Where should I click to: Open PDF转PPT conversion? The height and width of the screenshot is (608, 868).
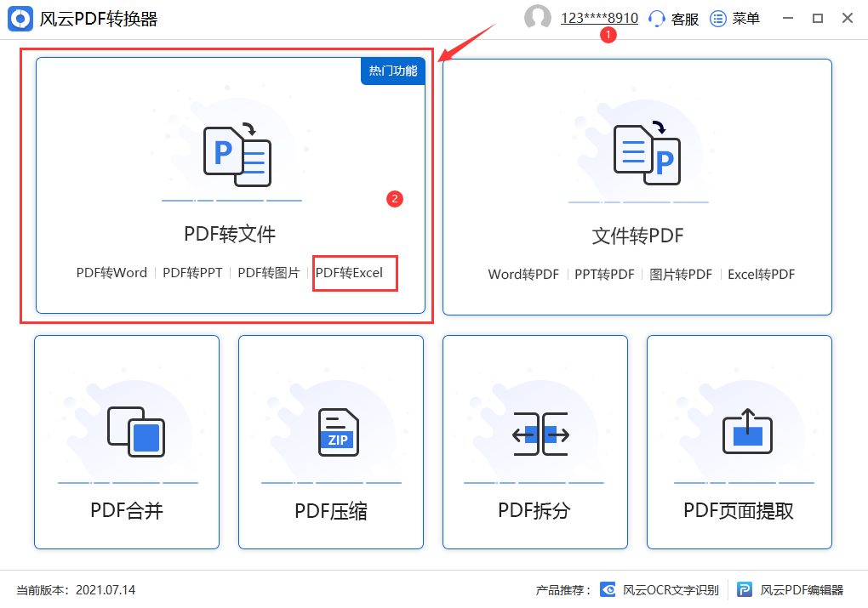click(192, 273)
